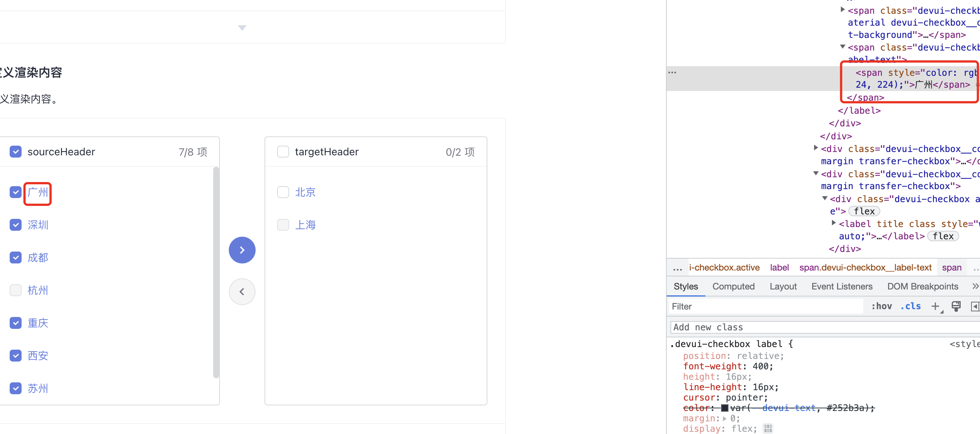This screenshot has width=980, height=434.
Task: Expand the label title class element node
Action: 833,223
